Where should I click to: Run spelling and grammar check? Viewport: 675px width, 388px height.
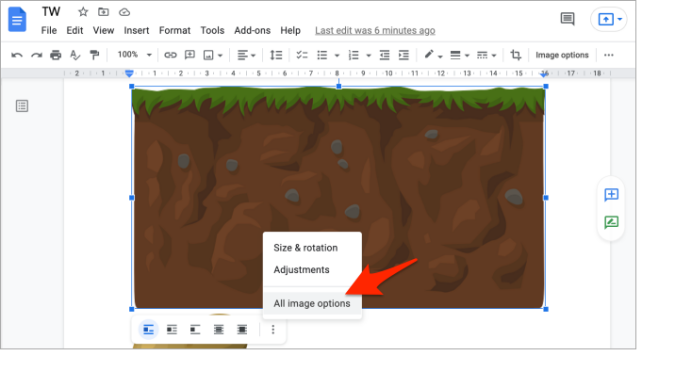tap(75, 55)
